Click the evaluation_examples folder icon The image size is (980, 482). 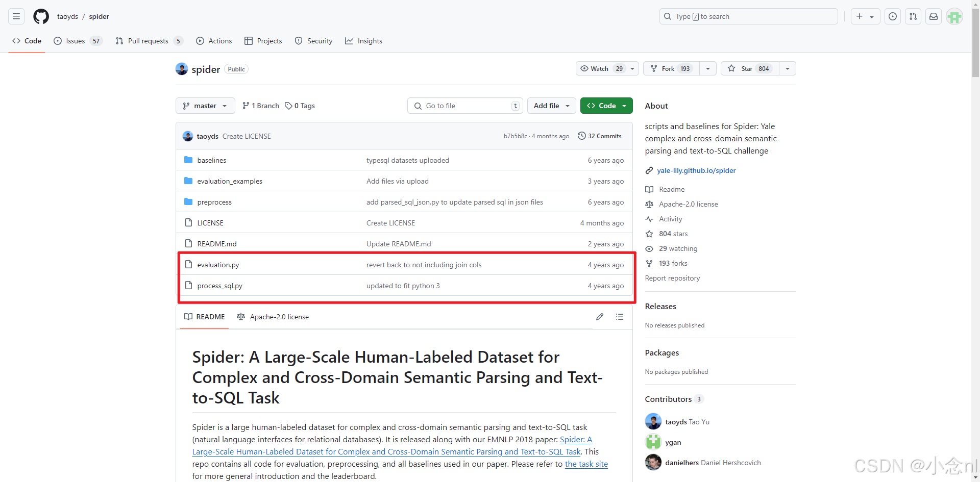pyautogui.click(x=188, y=181)
